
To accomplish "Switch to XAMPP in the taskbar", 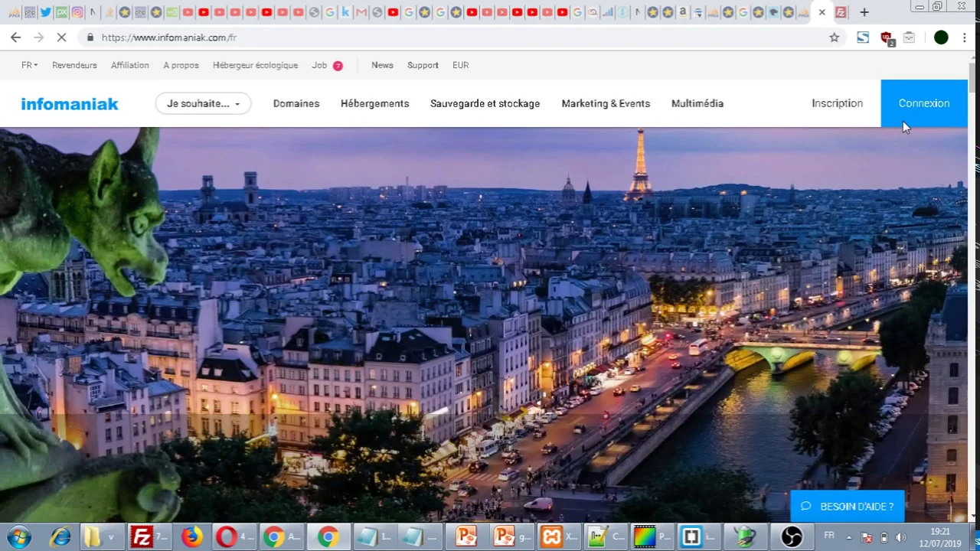I will 559,536.
